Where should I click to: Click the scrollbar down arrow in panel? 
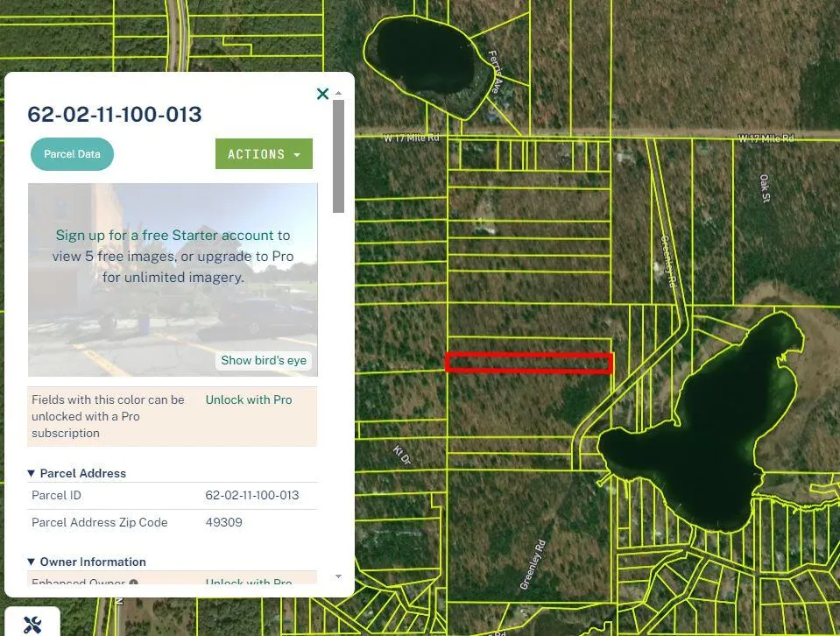(339, 576)
